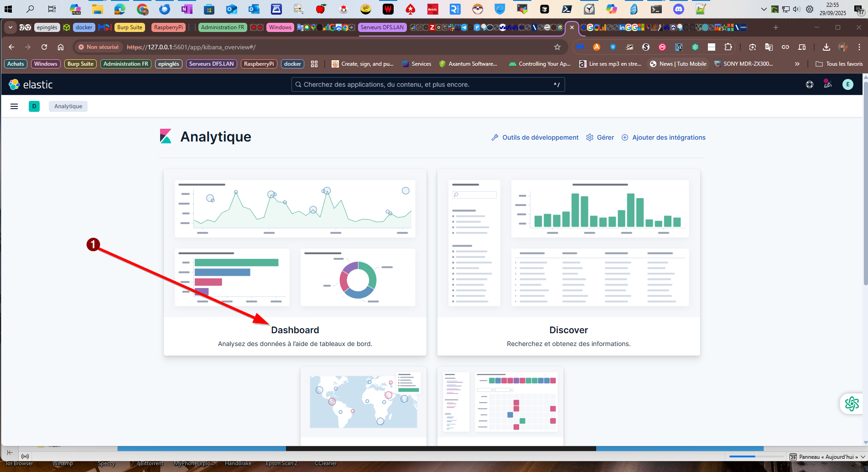Open the help menu lifebuoy icon
Screen dimensions: 868x472
coord(810,84)
